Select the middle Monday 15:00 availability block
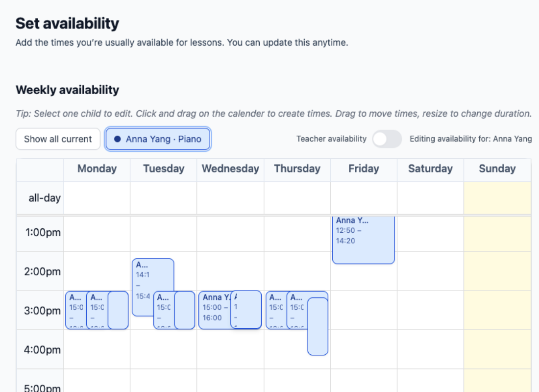The height and width of the screenshot is (392, 539). pos(96,309)
